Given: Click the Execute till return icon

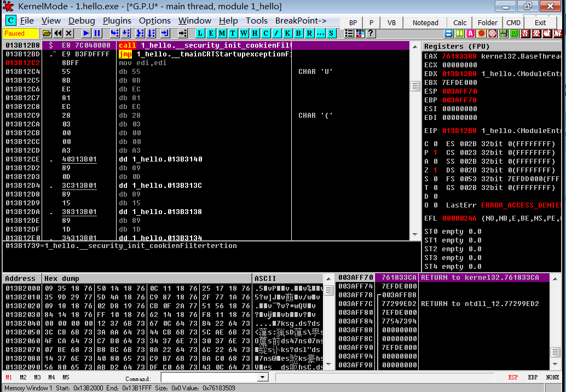Looking at the screenshot, I should 165,33.
